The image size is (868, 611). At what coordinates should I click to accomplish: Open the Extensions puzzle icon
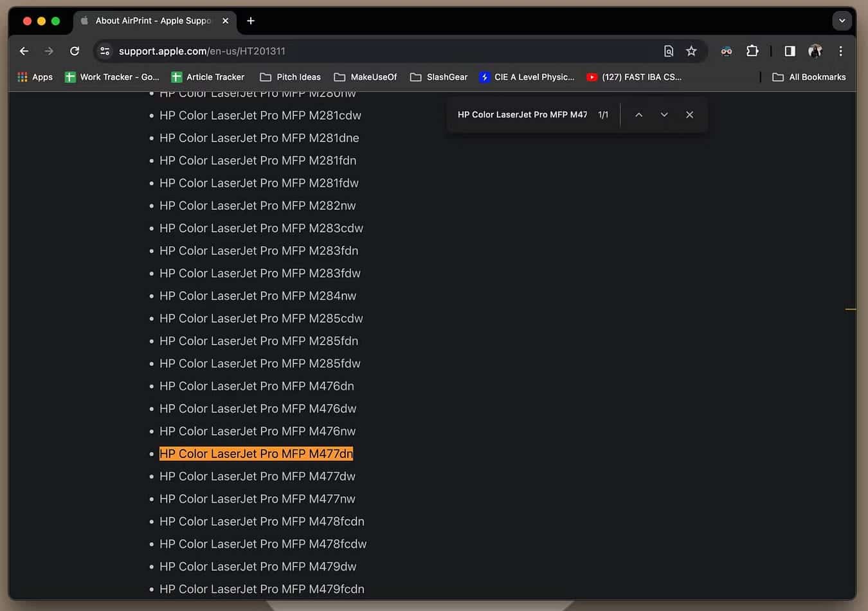tap(752, 51)
